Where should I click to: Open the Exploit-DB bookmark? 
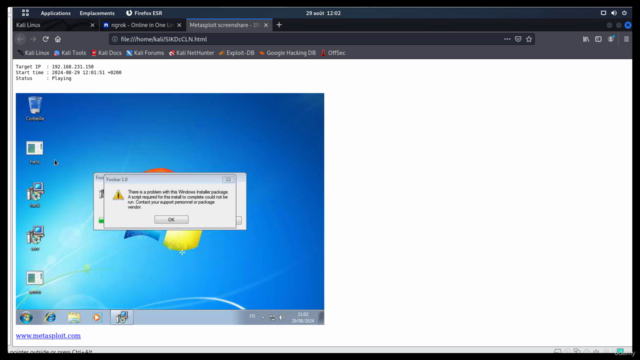(237, 53)
